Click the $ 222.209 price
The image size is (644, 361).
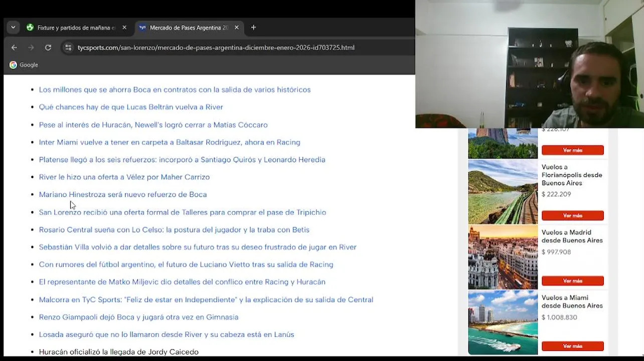(556, 194)
